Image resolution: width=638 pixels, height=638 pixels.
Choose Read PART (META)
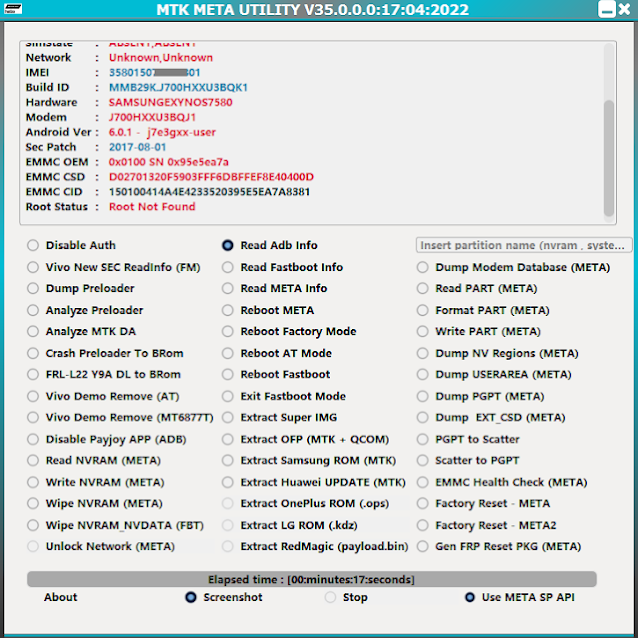[423, 288]
